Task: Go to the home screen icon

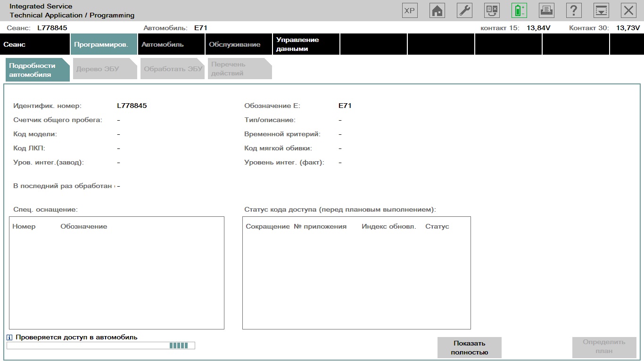Action: tap(438, 10)
